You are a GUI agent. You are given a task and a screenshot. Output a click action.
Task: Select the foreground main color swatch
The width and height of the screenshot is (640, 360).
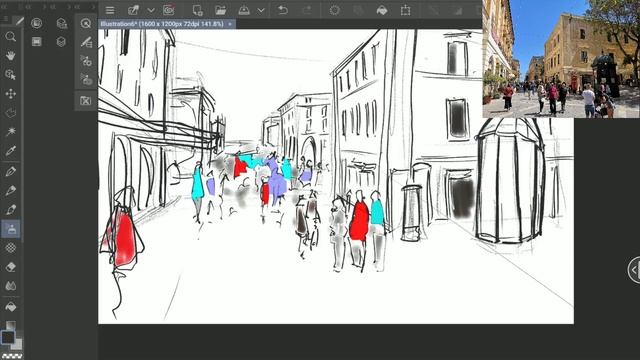point(8,337)
